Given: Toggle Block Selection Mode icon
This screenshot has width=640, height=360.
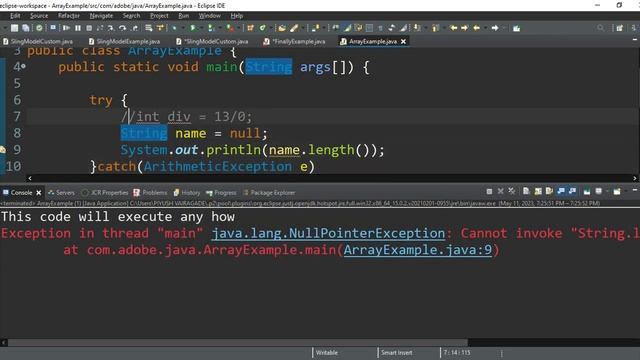Looking at the screenshot, I should pos(369,28).
